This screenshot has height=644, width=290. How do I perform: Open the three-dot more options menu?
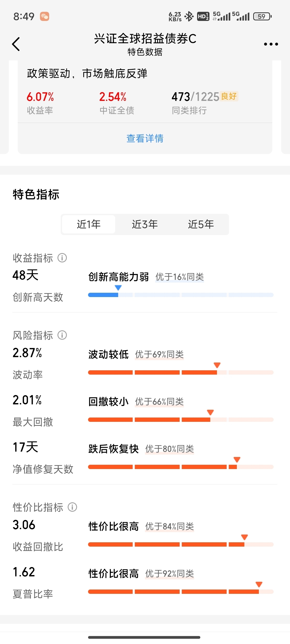coord(271,44)
